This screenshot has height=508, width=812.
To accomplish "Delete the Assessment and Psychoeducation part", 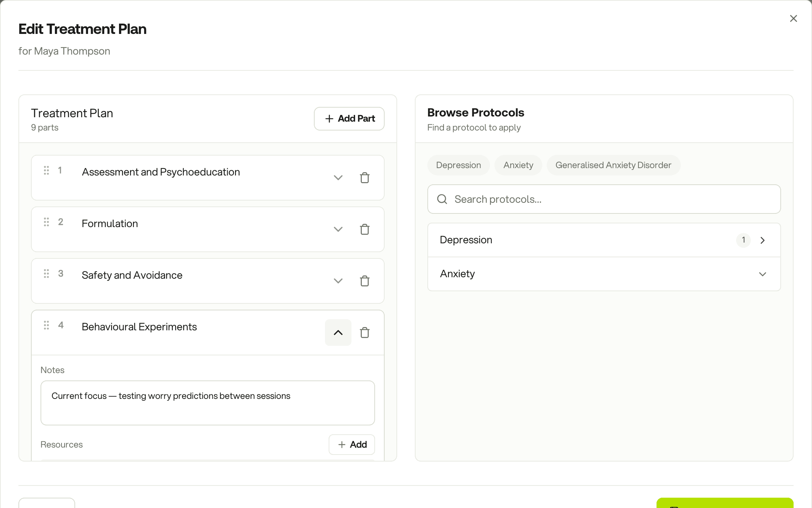I will coord(364,178).
